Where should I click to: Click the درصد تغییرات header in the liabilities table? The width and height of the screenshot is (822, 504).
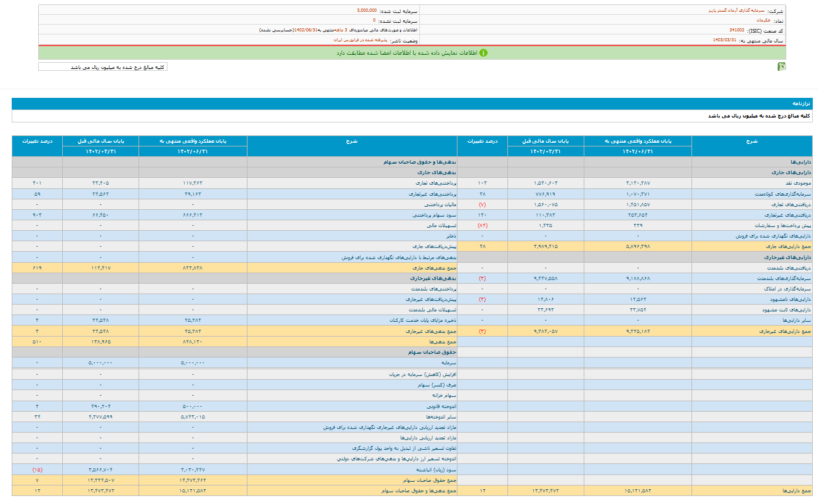pos(37,142)
